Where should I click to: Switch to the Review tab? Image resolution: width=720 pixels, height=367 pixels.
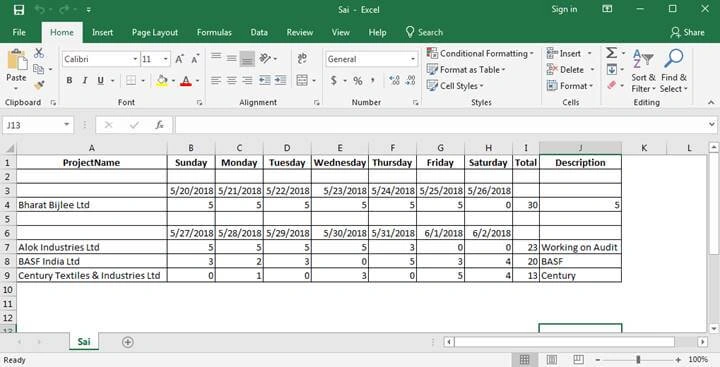(x=300, y=32)
